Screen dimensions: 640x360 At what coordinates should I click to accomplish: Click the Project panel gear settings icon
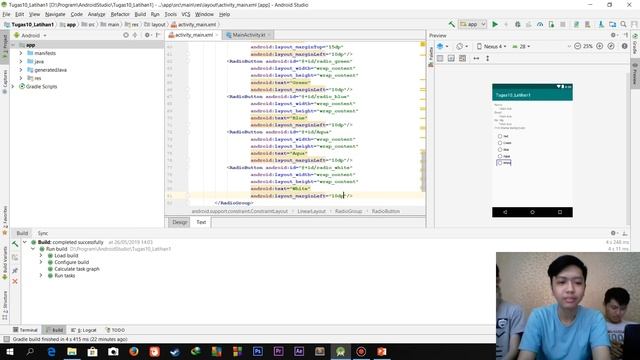click(148, 36)
